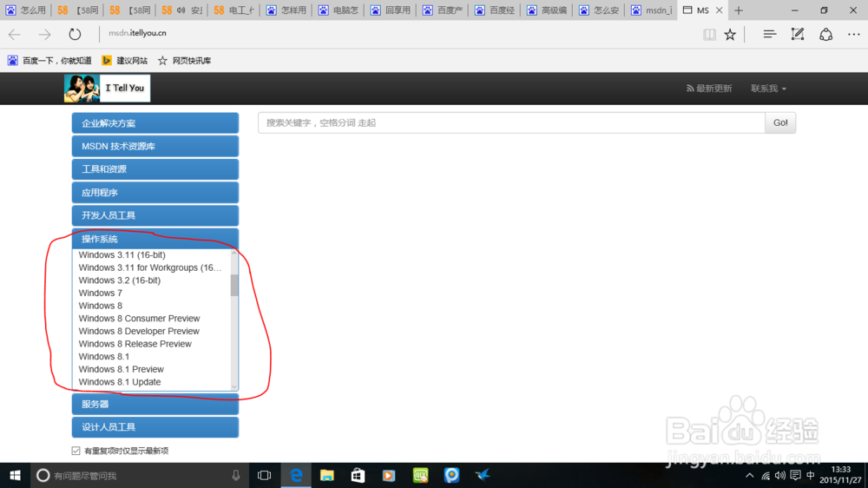868x488 pixels.
Task: Collapse 操作系统 category header
Action: tap(155, 239)
